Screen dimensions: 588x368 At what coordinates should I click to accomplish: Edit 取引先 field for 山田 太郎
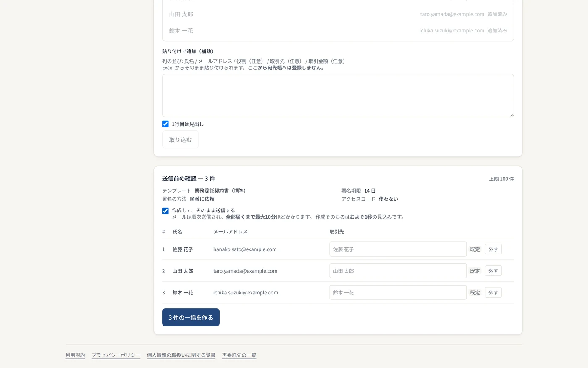[398, 271]
